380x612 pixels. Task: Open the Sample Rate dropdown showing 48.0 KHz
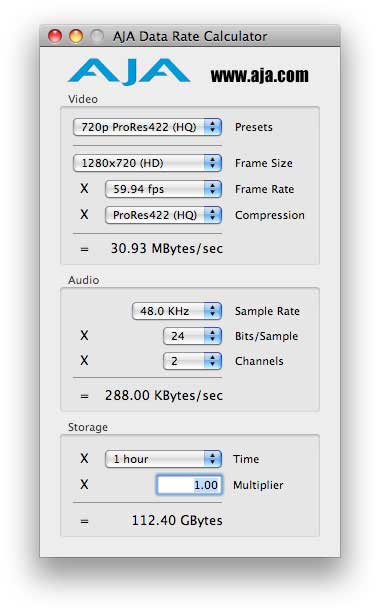[177, 311]
